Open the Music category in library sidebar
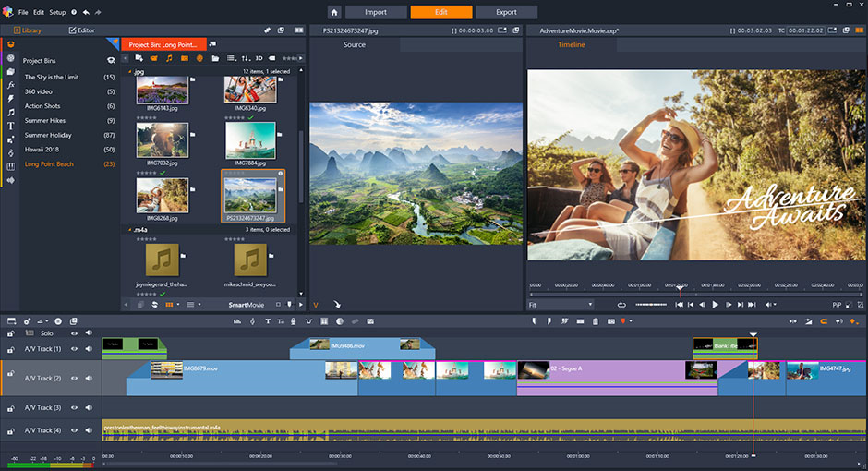This screenshot has height=471, width=868. point(10,111)
